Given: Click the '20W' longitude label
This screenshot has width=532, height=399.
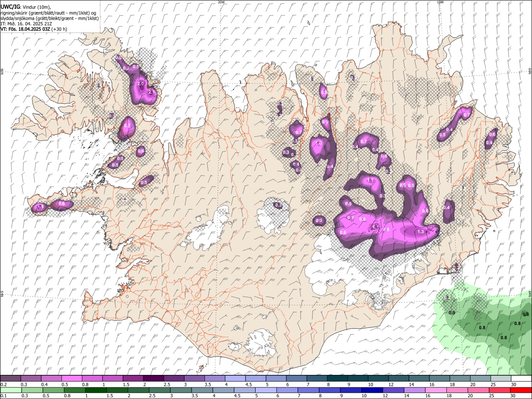Looking at the screenshot, I should [x=221, y=2].
